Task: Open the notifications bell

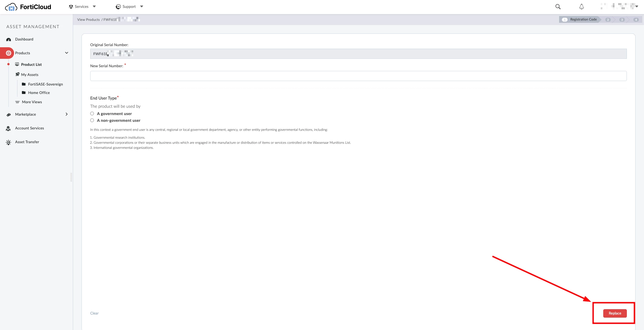Action: (582, 6)
